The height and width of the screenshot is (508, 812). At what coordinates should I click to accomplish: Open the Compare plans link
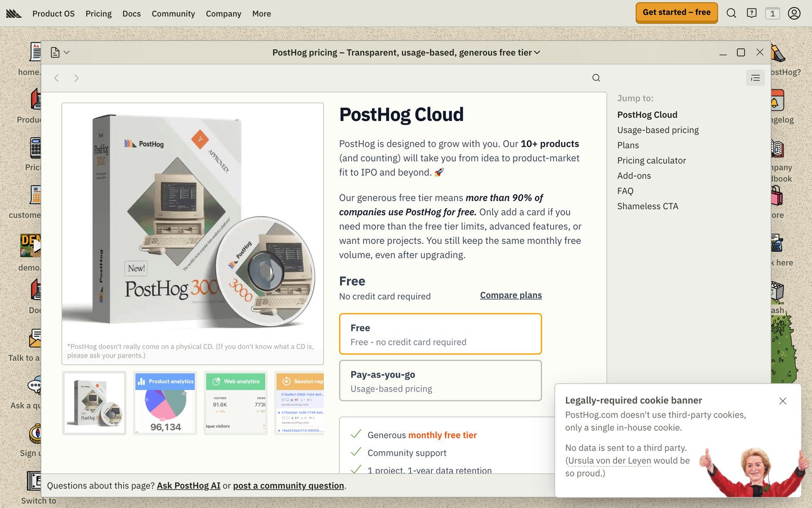[511, 295]
